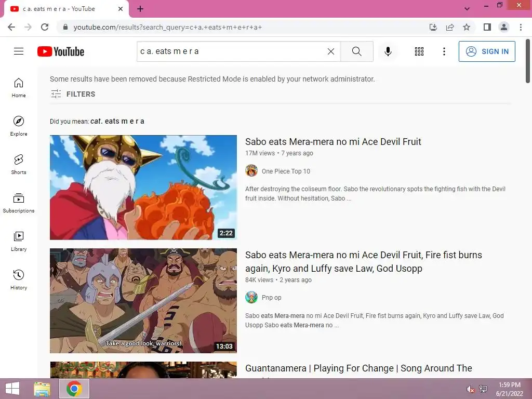
Task: Open the Chrome three-dot menu
Action: [521, 27]
